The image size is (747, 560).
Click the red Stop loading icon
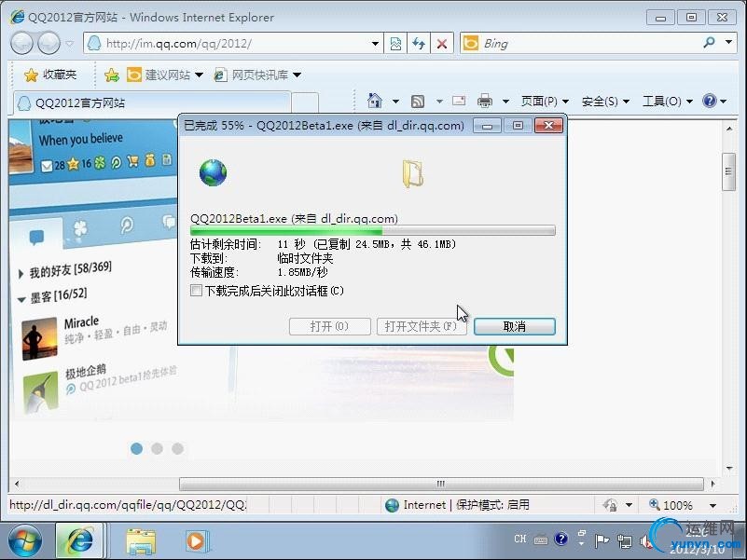[442, 44]
